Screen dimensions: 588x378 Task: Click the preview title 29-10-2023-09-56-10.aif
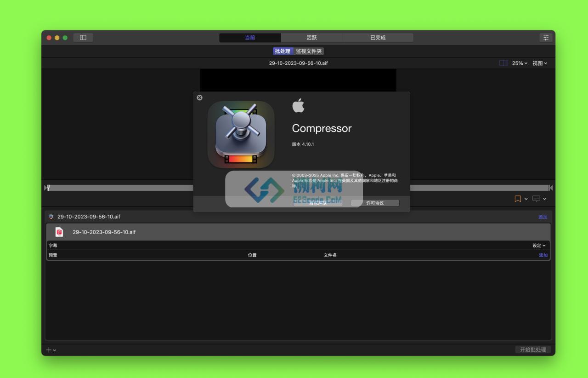299,63
